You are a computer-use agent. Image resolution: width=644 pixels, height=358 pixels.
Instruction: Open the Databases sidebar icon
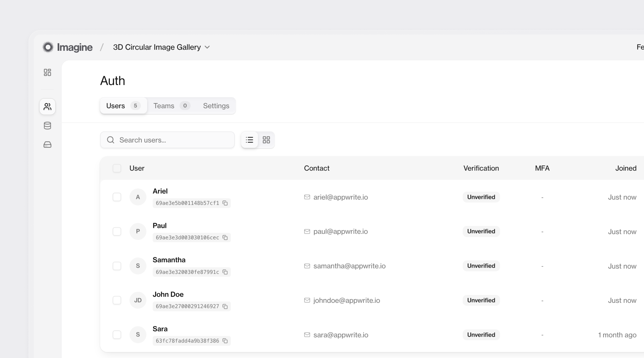coord(47,126)
